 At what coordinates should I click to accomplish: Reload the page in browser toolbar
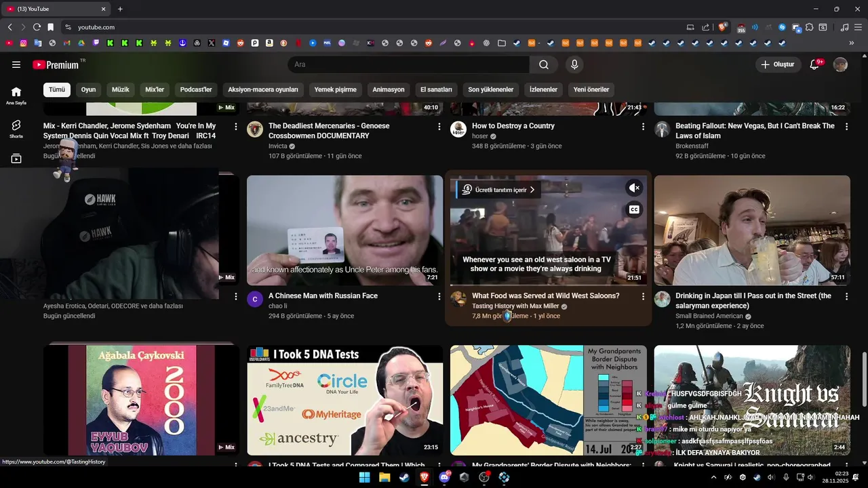[x=37, y=27]
